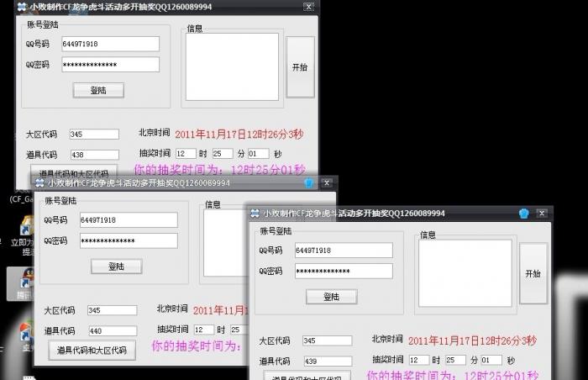Click the hour field 12 in the frontmost window
This screenshot has width=588, height=380.
coord(419,360)
